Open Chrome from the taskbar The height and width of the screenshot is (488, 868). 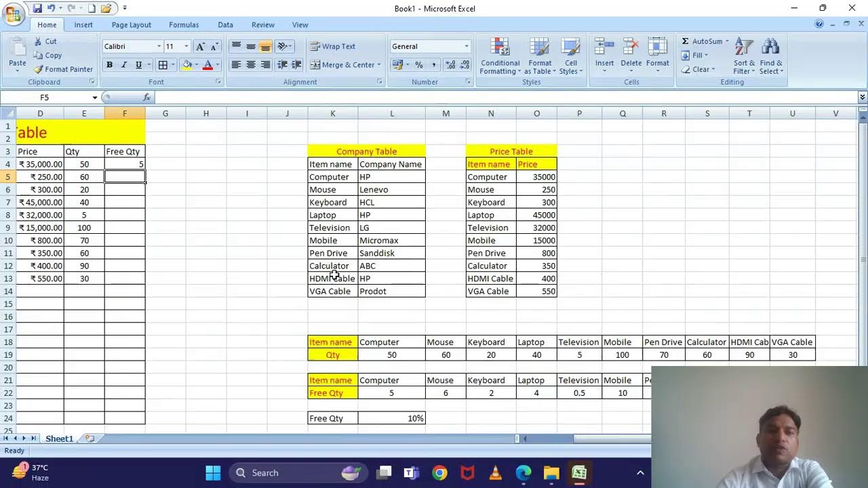[440, 473]
